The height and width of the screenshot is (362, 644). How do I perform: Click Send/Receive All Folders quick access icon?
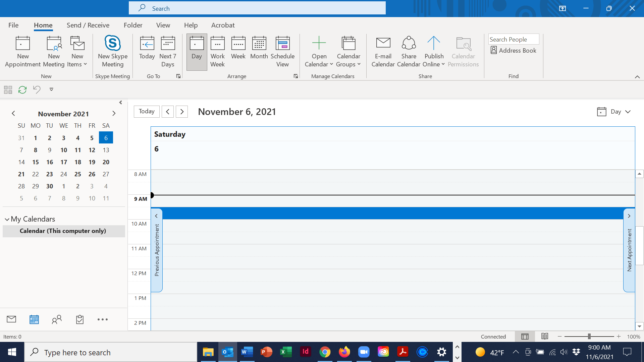click(22, 89)
